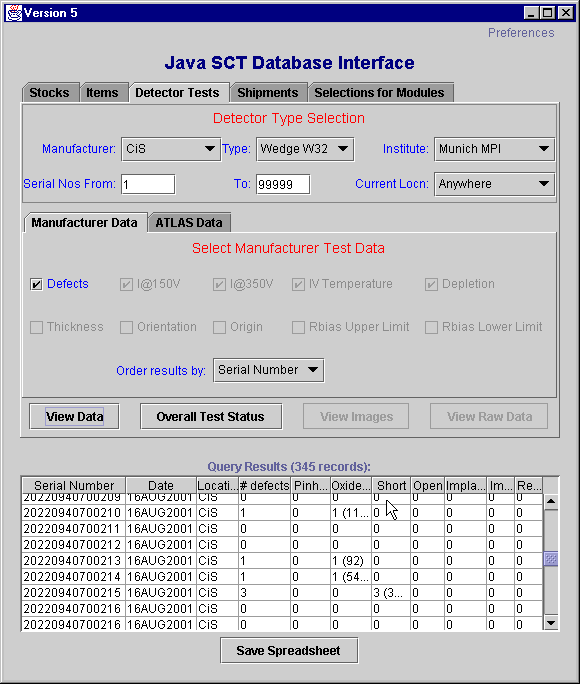Select the Selections for Modules tab
The width and height of the screenshot is (580, 684).
[x=379, y=92]
